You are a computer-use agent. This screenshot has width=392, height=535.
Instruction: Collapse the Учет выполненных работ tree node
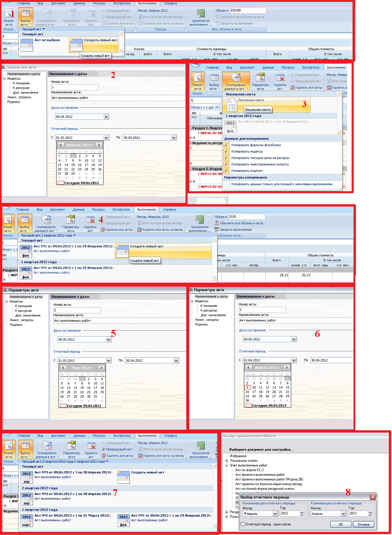[227, 465]
